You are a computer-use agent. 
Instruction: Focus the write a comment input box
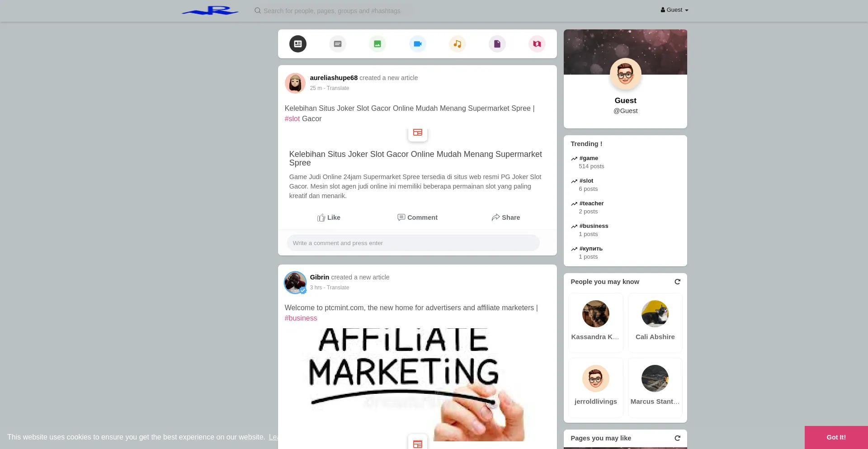pyautogui.click(x=413, y=243)
